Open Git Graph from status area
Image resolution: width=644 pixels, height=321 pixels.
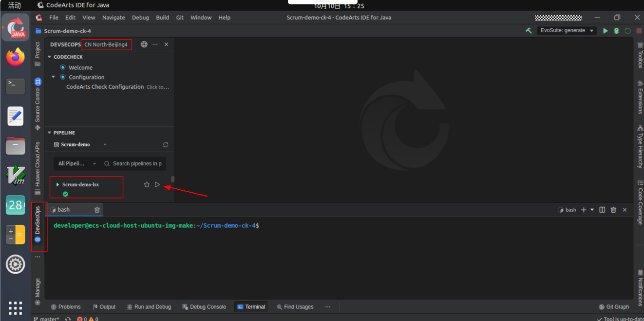point(614,307)
